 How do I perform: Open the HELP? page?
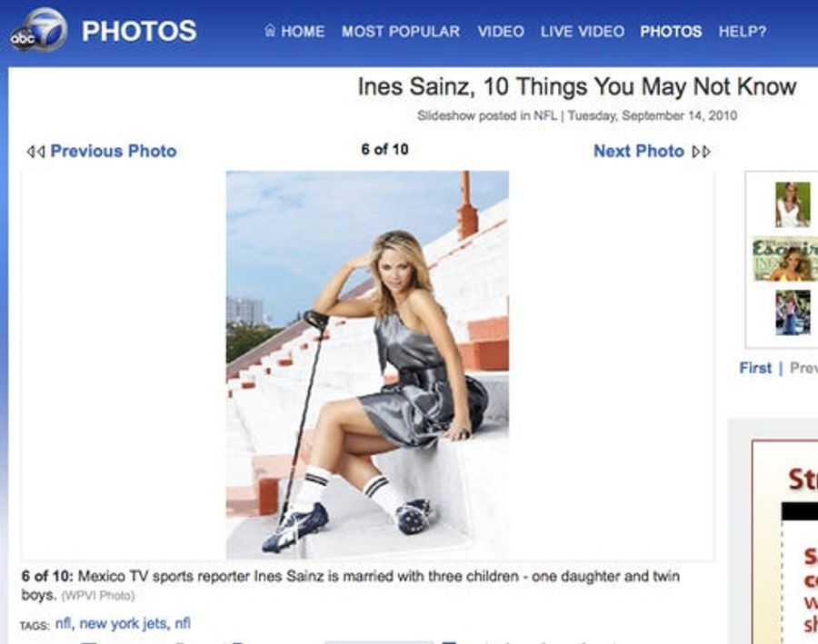pyautogui.click(x=743, y=31)
